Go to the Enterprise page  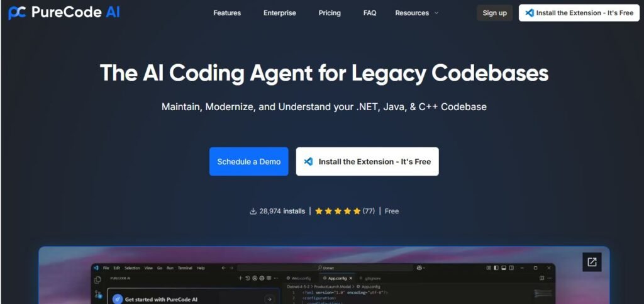(280, 13)
